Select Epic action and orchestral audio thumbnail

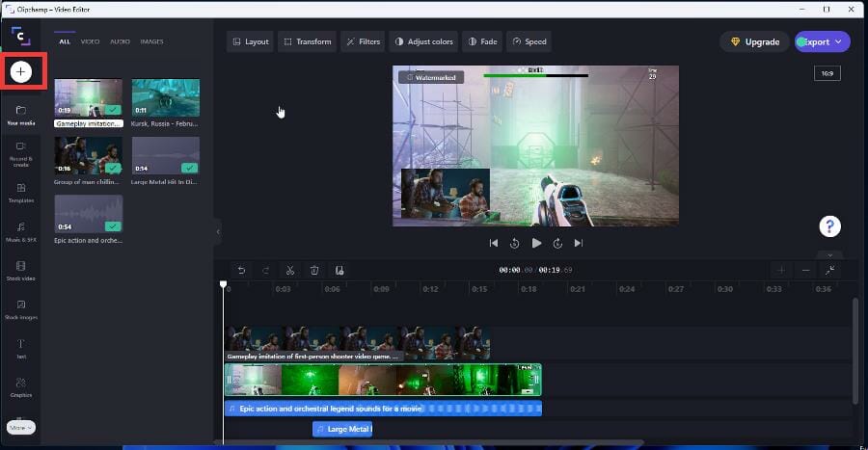(88, 214)
